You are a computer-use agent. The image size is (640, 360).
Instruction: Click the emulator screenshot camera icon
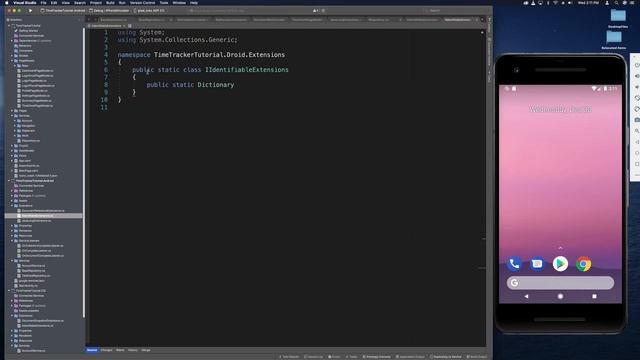[637, 120]
